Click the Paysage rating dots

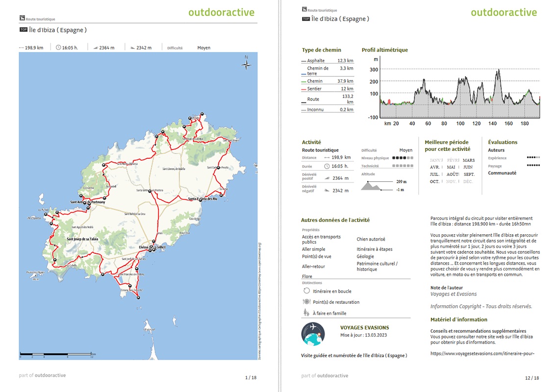tap(534, 165)
